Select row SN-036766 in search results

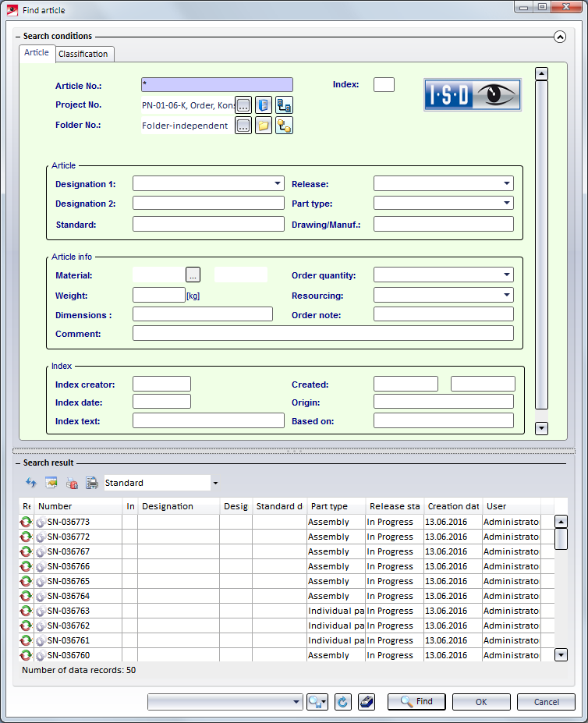69,566
